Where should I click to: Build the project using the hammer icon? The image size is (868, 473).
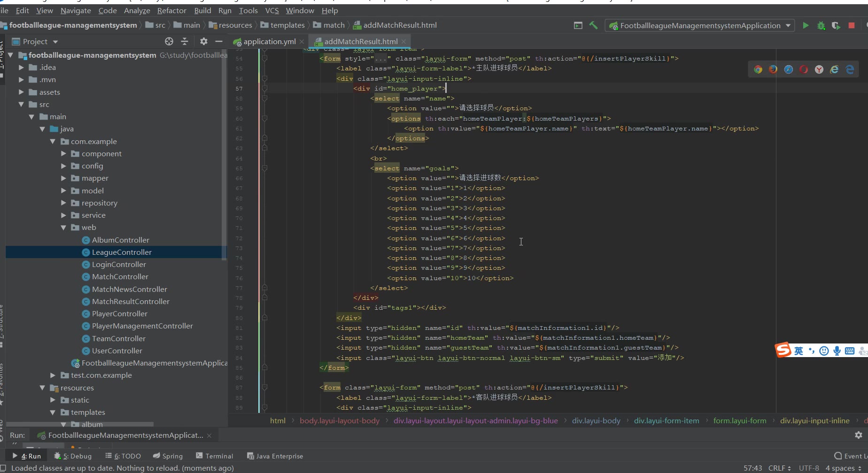(x=593, y=25)
